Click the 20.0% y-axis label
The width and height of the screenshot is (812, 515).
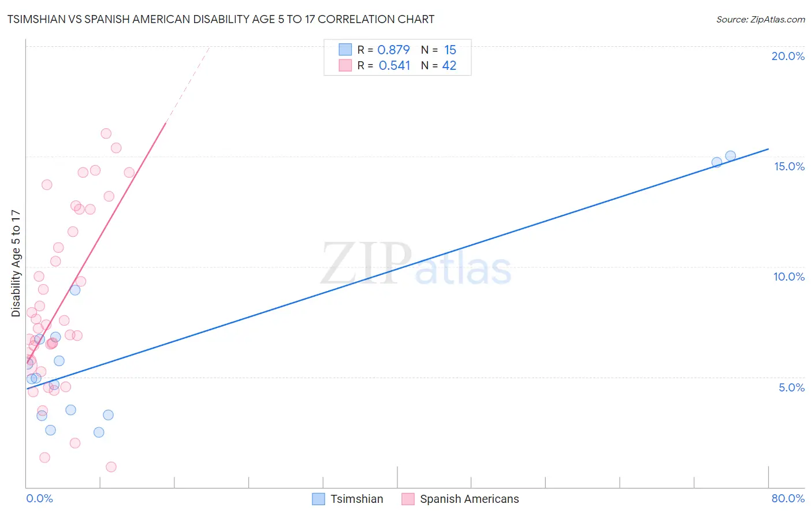click(788, 56)
